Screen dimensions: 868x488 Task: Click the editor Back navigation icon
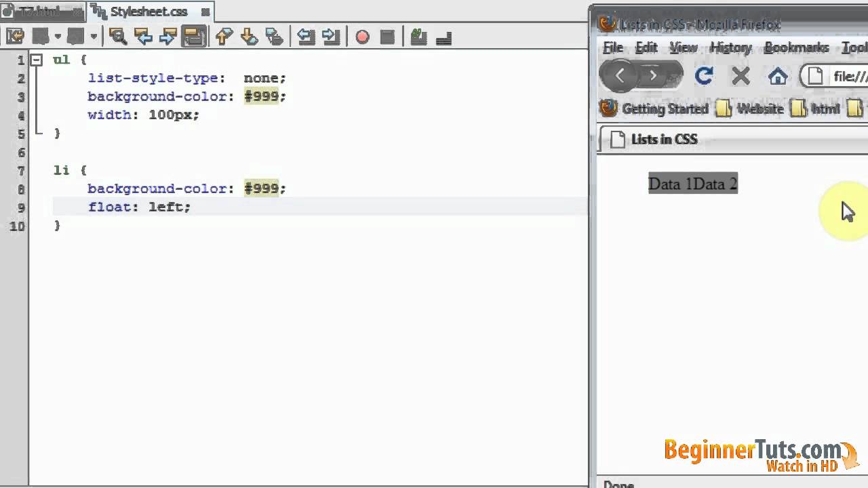(42, 37)
